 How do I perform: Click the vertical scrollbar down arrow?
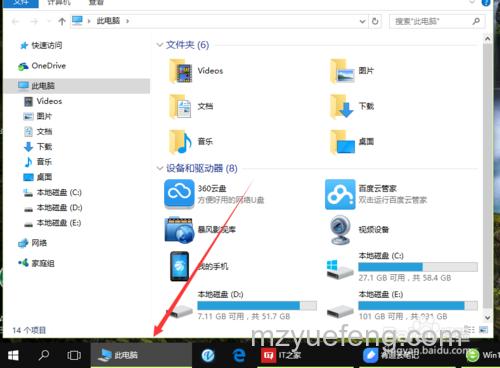coord(487,317)
